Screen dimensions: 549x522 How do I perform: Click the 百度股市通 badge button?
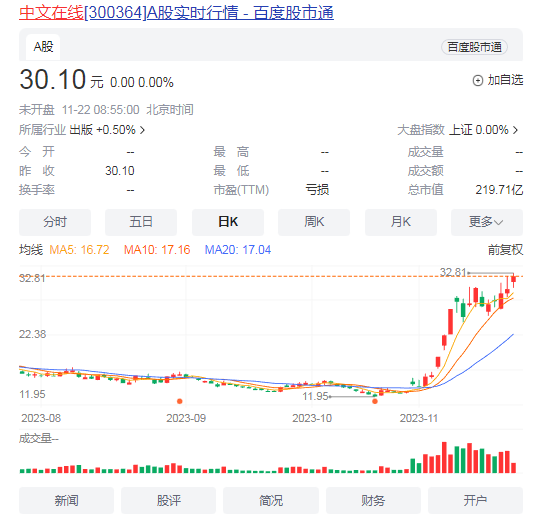[474, 47]
